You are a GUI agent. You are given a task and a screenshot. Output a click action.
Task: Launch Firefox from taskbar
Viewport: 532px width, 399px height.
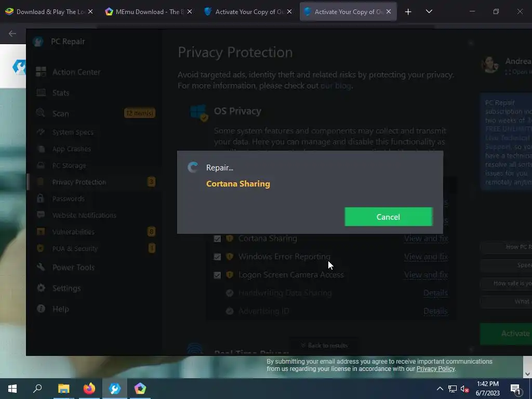[89, 389]
